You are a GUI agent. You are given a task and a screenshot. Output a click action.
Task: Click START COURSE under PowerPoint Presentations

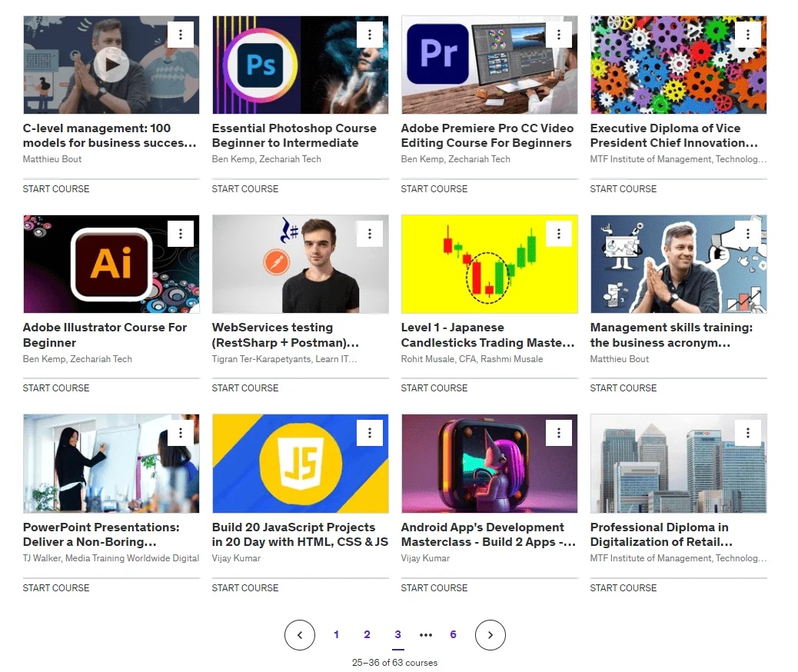tap(56, 588)
